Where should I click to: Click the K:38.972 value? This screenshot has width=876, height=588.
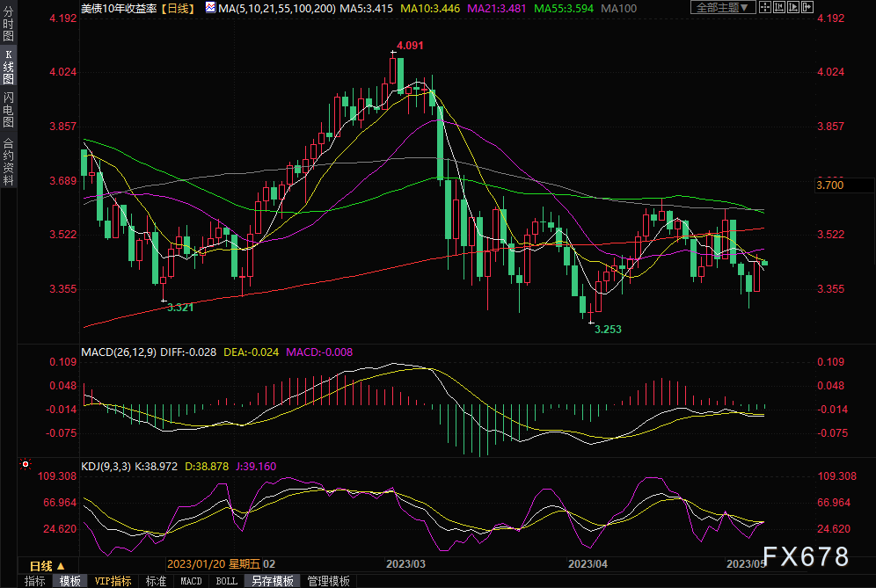(157, 466)
